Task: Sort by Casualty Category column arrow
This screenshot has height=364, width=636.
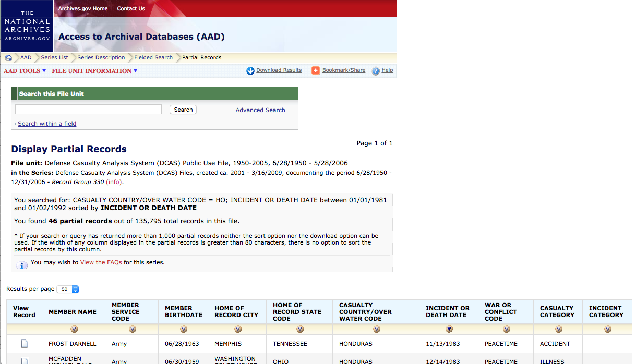Action: 559,329
